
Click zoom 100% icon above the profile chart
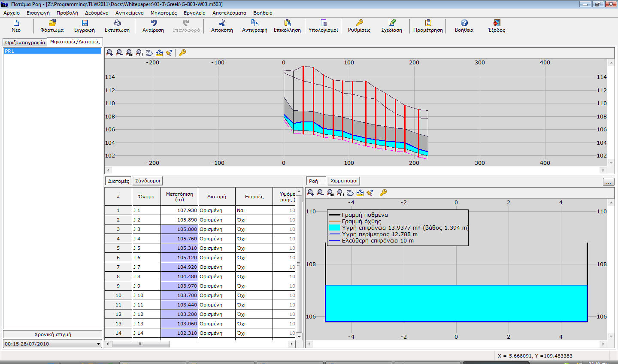click(130, 53)
